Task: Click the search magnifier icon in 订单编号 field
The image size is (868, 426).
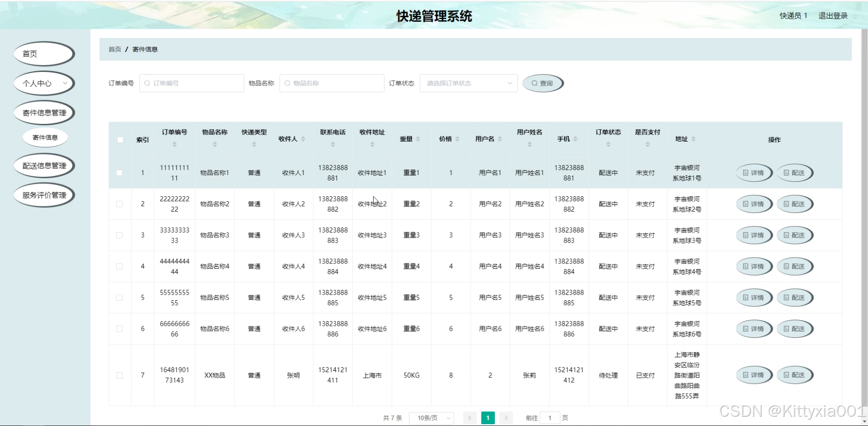Action: click(x=147, y=84)
